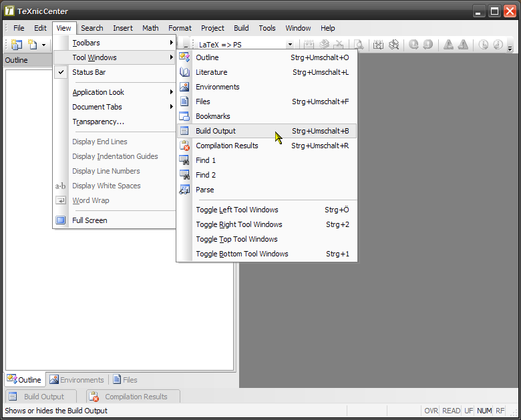This screenshot has width=521, height=420.
Task: Open the Help menu
Action: (327, 28)
